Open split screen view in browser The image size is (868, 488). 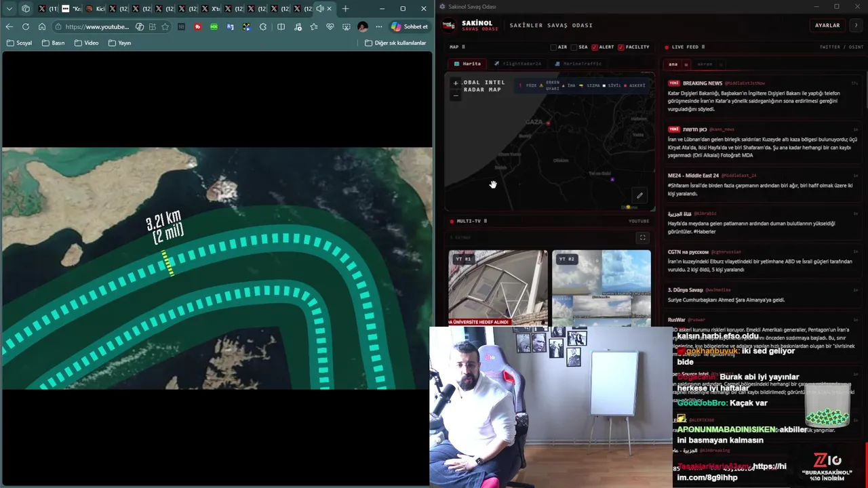(x=281, y=26)
